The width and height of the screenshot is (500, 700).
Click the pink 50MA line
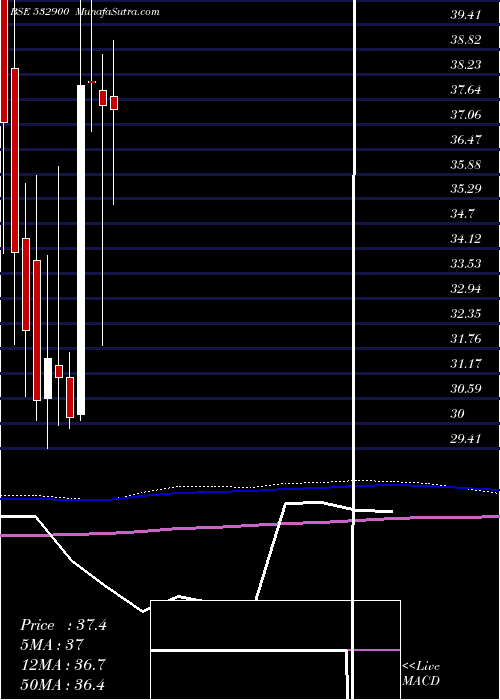(x=250, y=525)
